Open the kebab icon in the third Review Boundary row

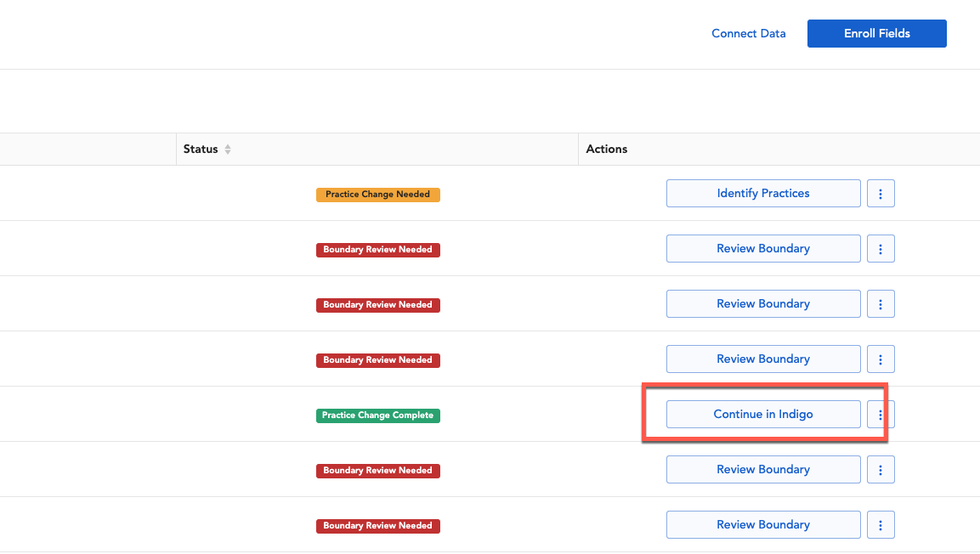(881, 359)
